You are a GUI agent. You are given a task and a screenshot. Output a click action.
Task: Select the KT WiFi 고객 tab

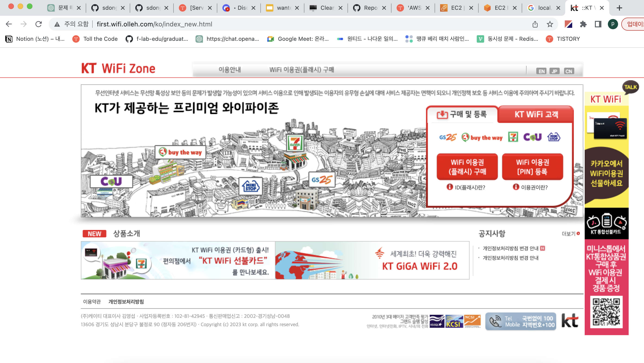tap(536, 114)
